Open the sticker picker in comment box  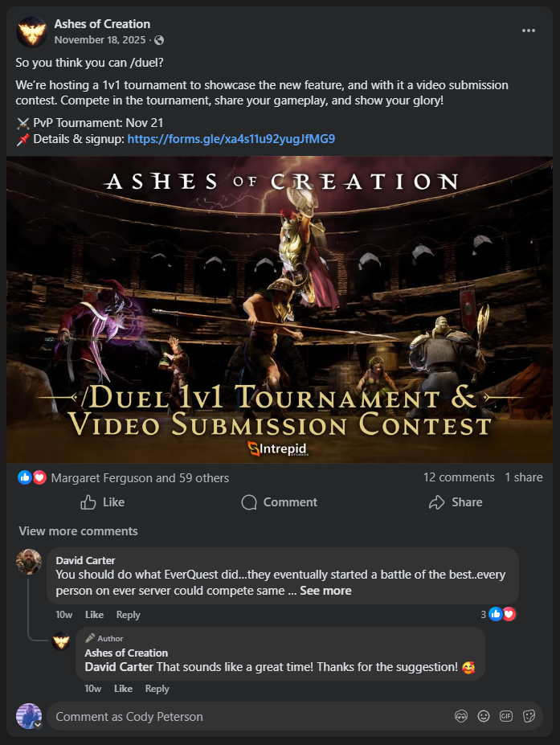[x=529, y=716]
